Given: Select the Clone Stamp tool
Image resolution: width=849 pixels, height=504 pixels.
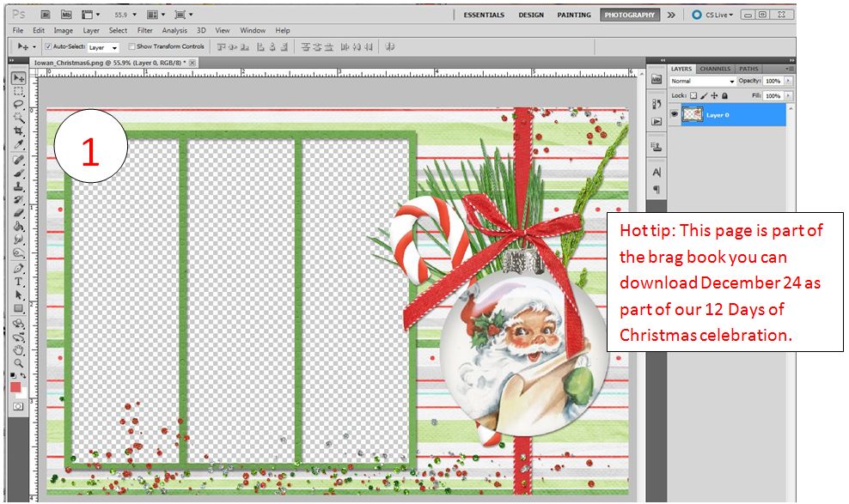Looking at the screenshot, I should point(18,186).
